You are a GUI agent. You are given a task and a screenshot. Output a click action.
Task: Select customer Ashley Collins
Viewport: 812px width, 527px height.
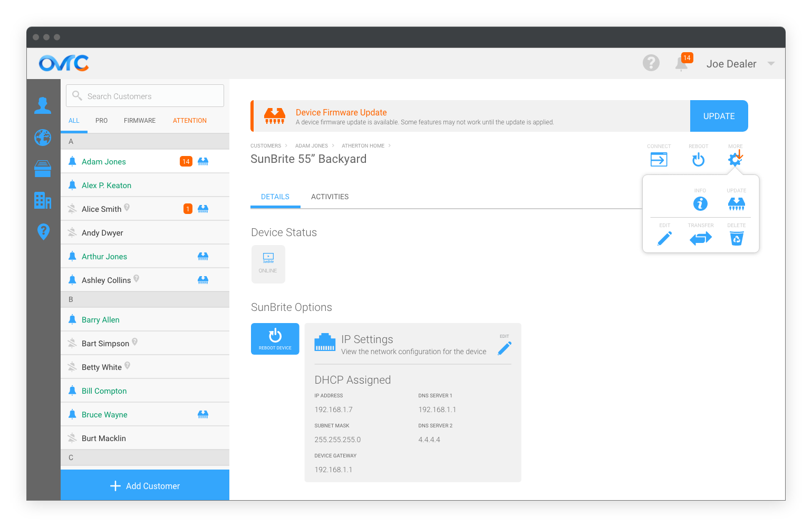(x=145, y=280)
